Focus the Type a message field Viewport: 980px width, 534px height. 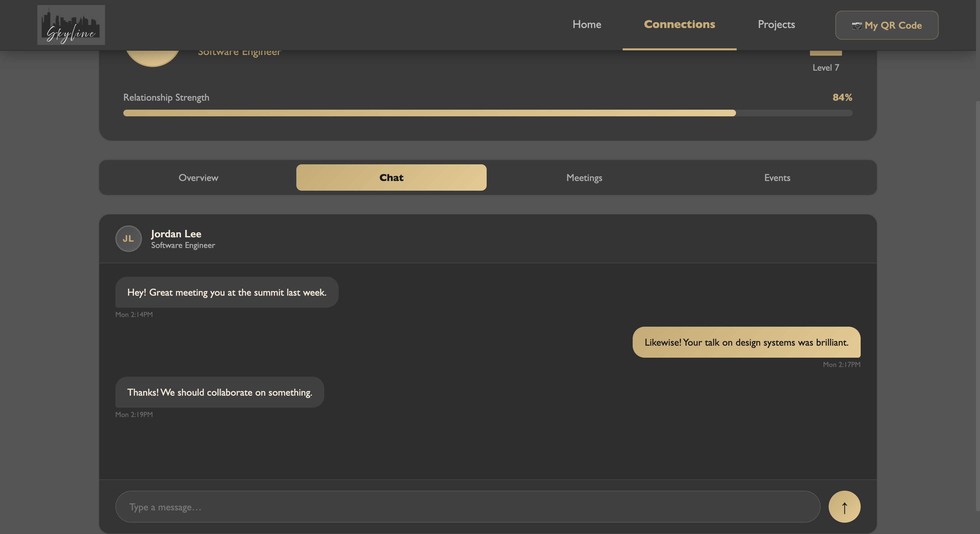click(467, 507)
